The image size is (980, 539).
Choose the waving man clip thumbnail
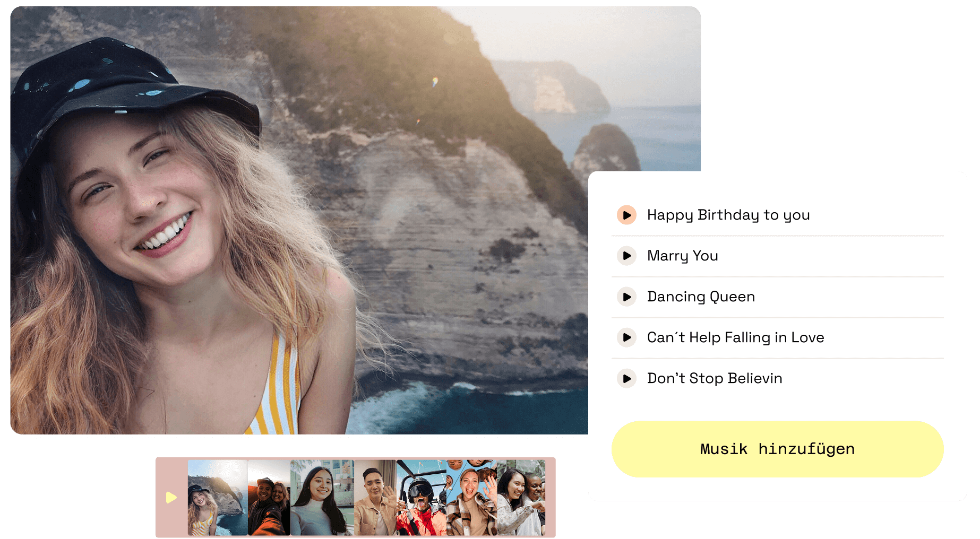point(375,498)
